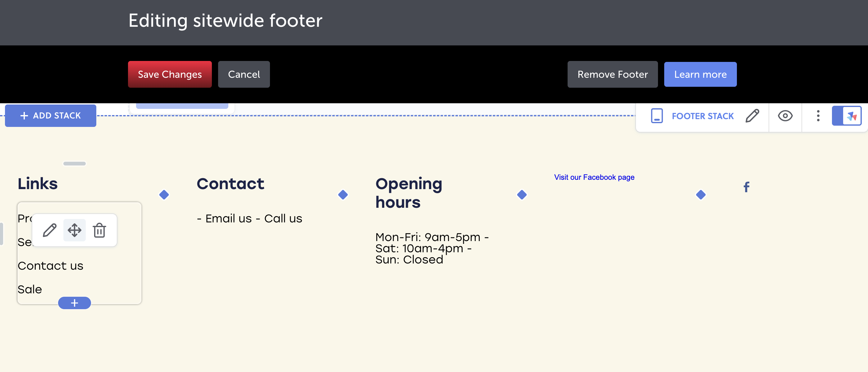Open the three-dot menu for Footer Stack

[x=818, y=116]
